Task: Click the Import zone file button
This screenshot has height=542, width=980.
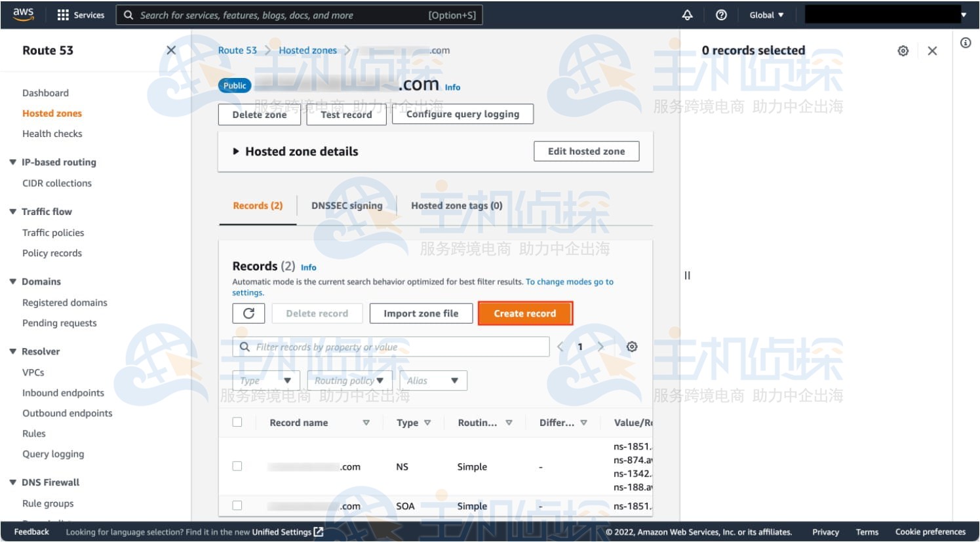Action: pos(421,313)
